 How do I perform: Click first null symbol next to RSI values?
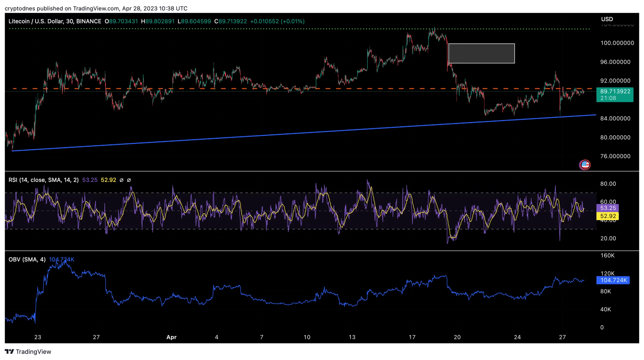(122, 180)
